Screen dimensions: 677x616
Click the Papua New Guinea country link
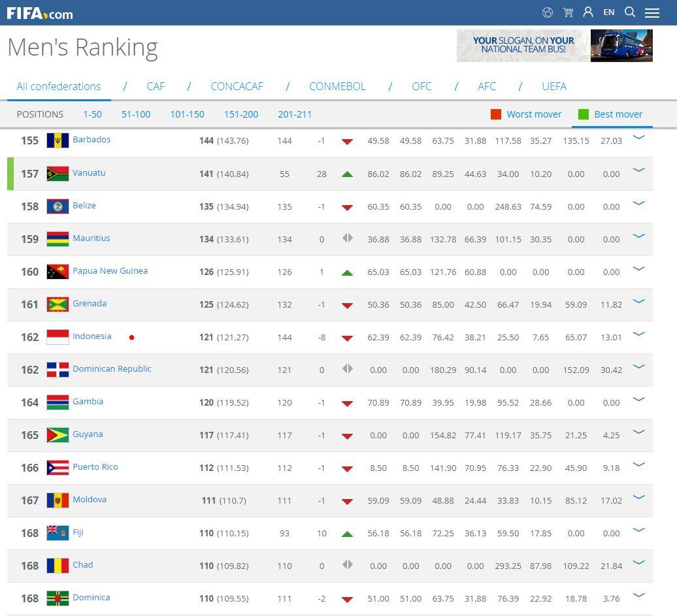click(110, 271)
